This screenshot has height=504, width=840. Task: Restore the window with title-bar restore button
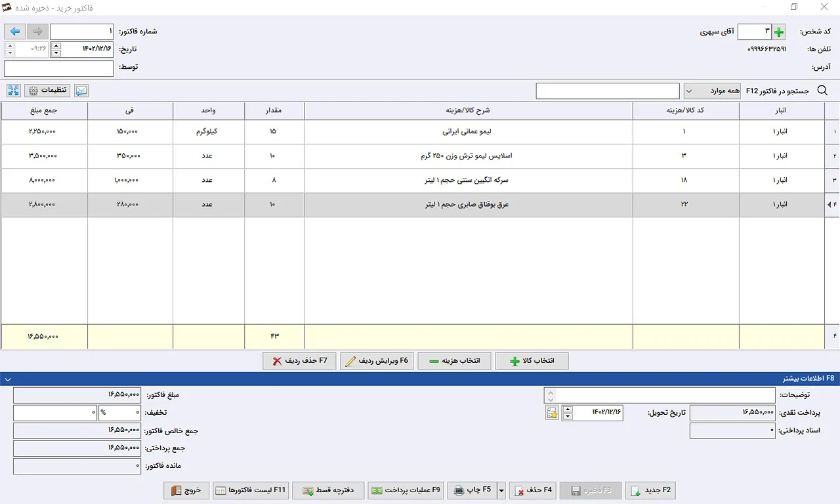(794, 7)
